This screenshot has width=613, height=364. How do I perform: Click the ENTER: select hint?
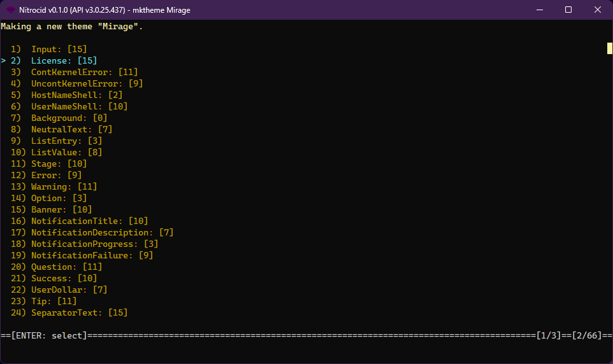tap(48, 335)
